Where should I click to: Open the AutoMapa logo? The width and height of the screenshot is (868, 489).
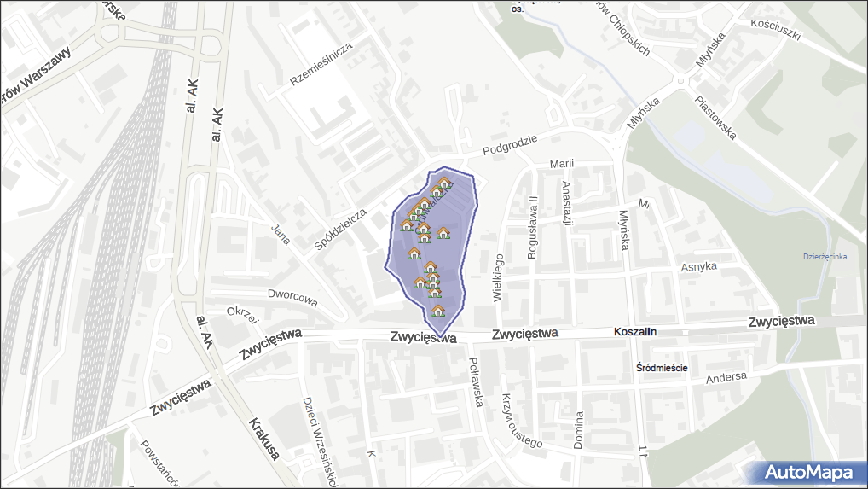pos(807,472)
